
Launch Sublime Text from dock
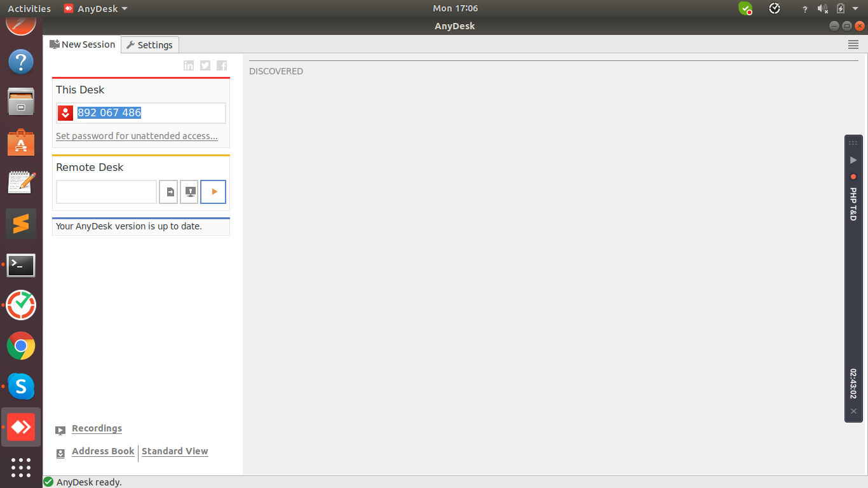point(21,224)
